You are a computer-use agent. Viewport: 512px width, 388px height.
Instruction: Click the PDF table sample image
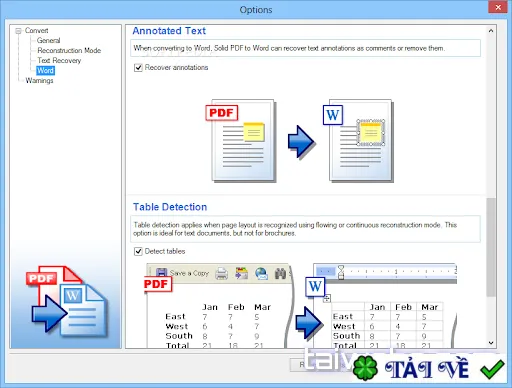219,306
